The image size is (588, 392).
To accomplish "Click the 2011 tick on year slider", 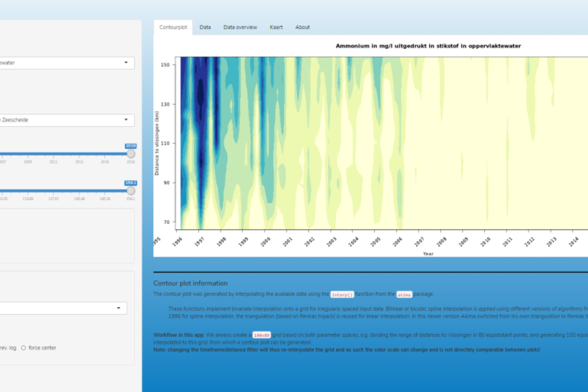I will click(54, 162).
